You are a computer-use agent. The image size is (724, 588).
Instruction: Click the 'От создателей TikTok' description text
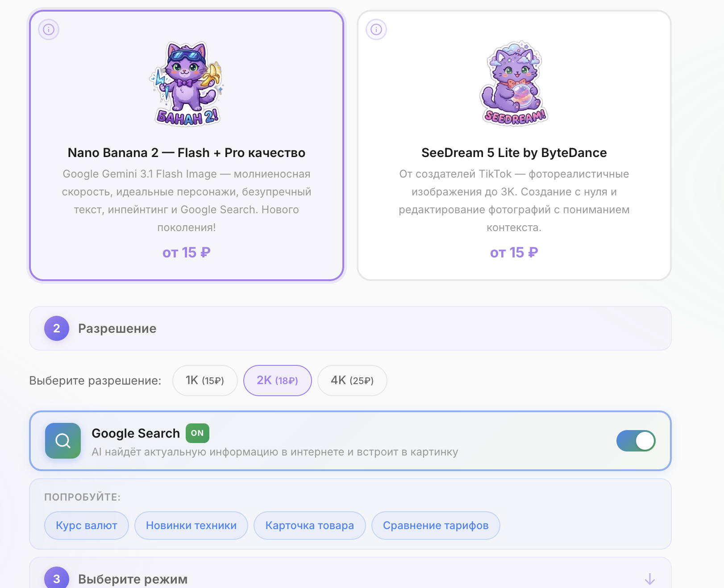coord(514,201)
